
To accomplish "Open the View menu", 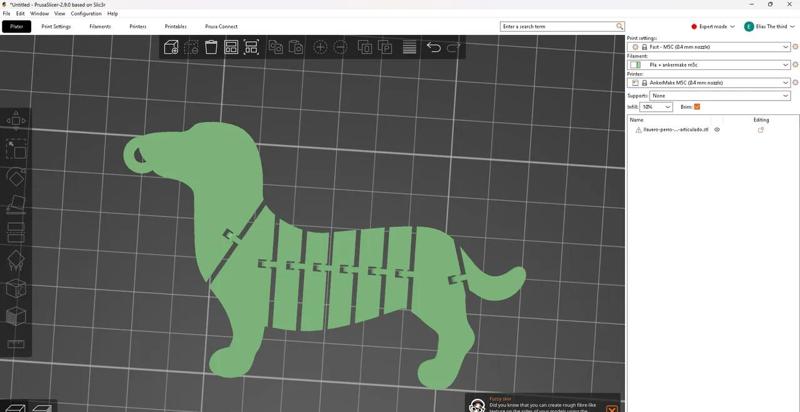I will [60, 14].
